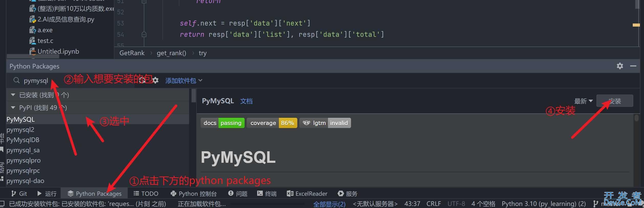Open the 最新 version dropdown
The height and width of the screenshot is (208, 644).
click(x=583, y=101)
